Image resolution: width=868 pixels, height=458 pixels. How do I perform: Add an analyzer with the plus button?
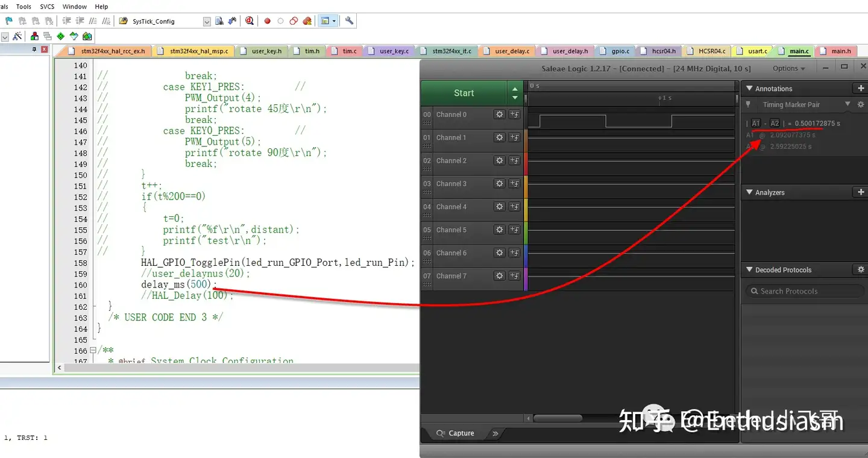coord(860,192)
